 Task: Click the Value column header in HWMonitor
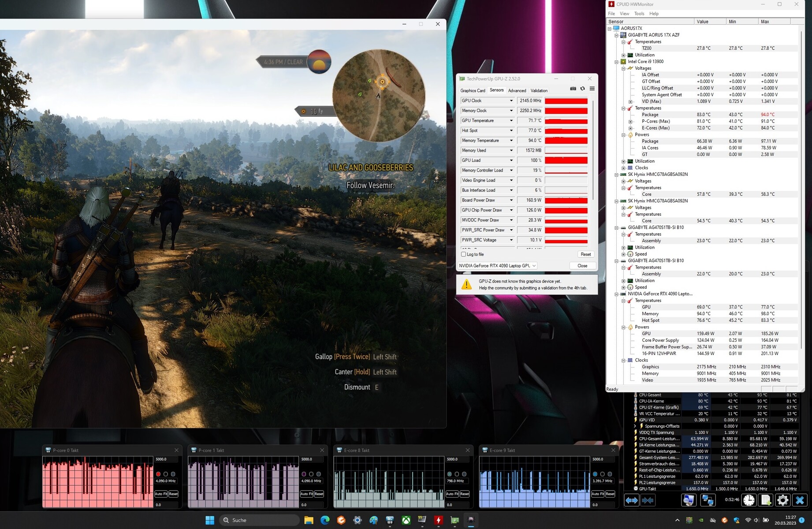(710, 22)
